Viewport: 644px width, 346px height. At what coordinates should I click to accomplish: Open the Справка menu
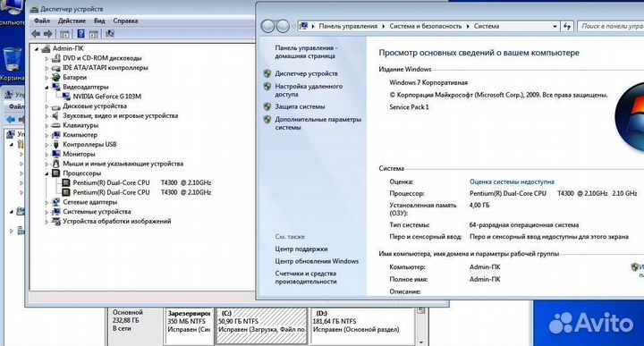coord(125,21)
